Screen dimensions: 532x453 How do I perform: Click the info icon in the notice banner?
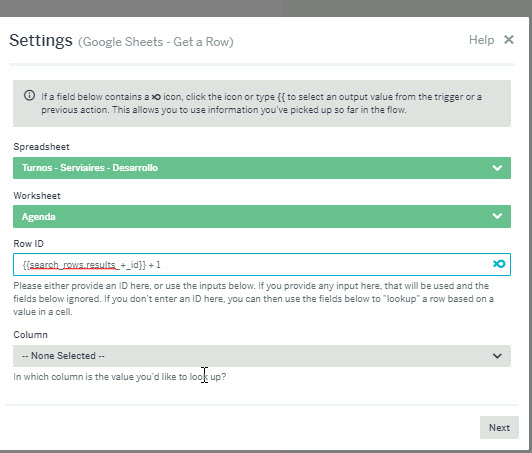(30, 95)
